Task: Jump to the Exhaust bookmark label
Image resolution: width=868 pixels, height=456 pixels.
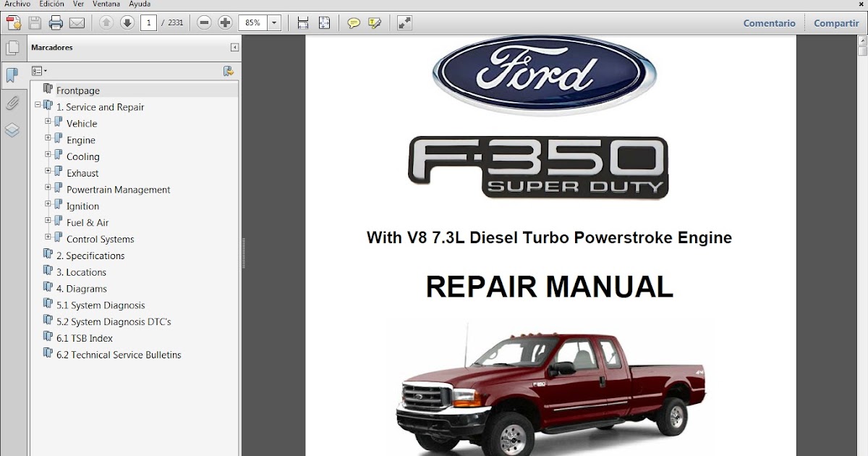Action: 82,173
